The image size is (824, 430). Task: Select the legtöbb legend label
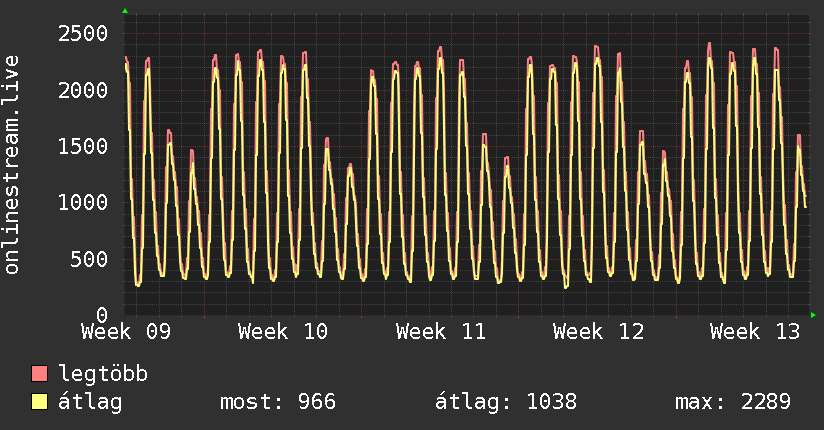point(103,374)
